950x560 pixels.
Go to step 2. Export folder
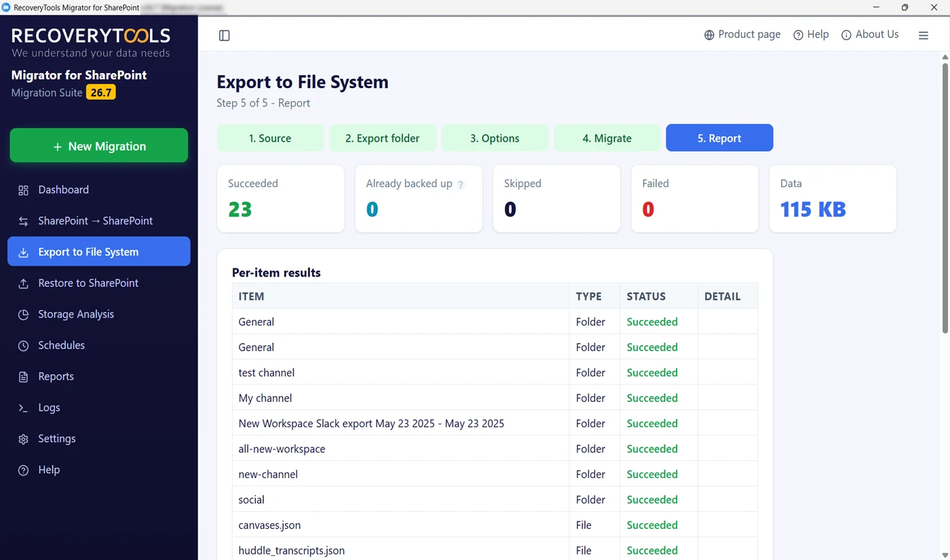(x=382, y=138)
